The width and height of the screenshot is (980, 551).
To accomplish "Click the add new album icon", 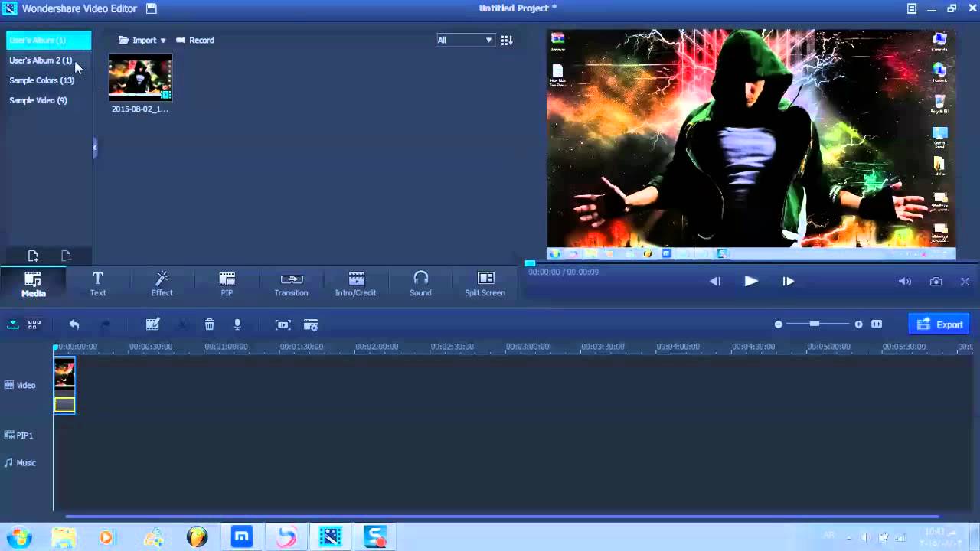I will [x=33, y=256].
